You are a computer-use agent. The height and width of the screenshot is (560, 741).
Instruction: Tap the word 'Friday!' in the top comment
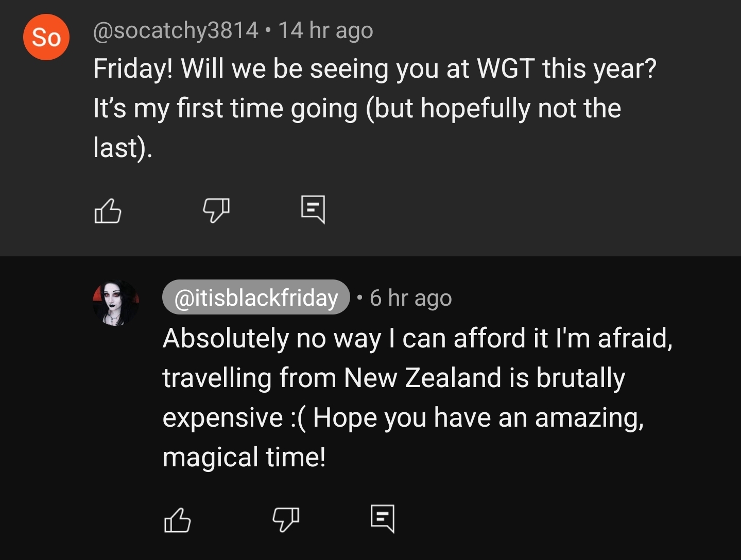click(x=133, y=69)
